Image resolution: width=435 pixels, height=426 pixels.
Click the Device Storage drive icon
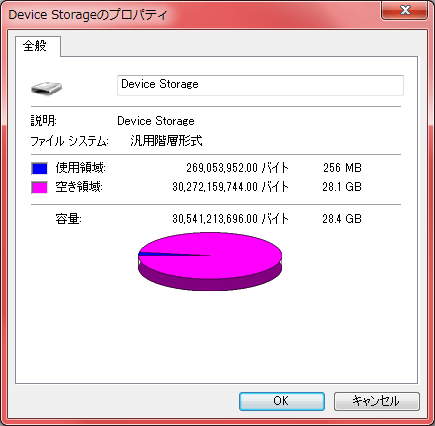46,88
